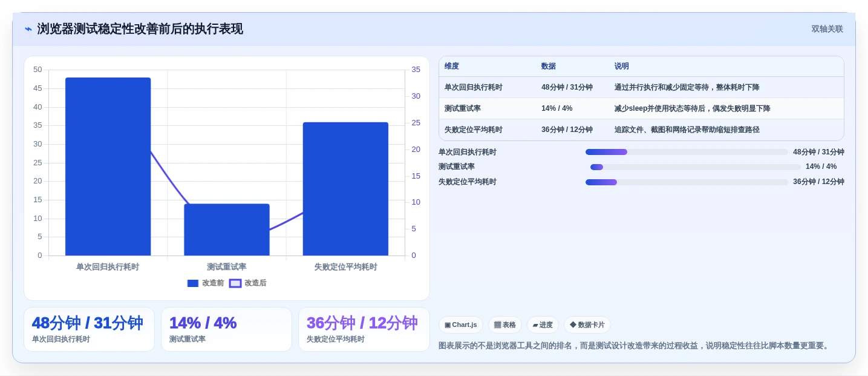Click the 表格 tag chip
The image size is (868, 376).
tap(505, 325)
